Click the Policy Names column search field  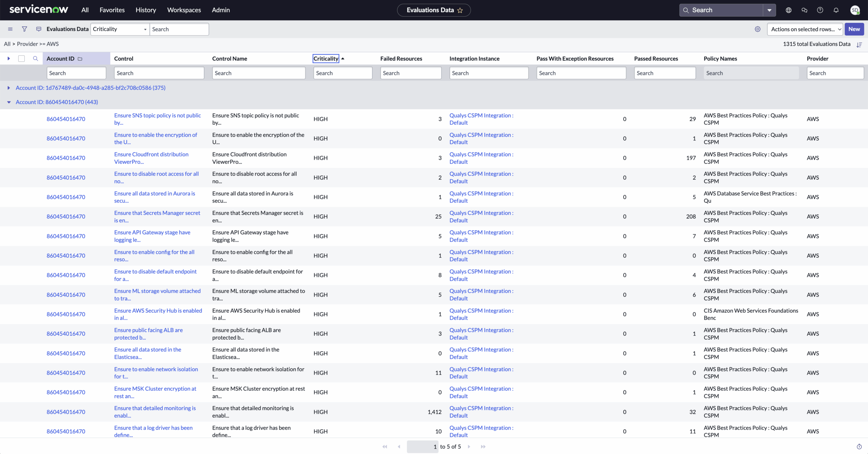[x=751, y=73]
